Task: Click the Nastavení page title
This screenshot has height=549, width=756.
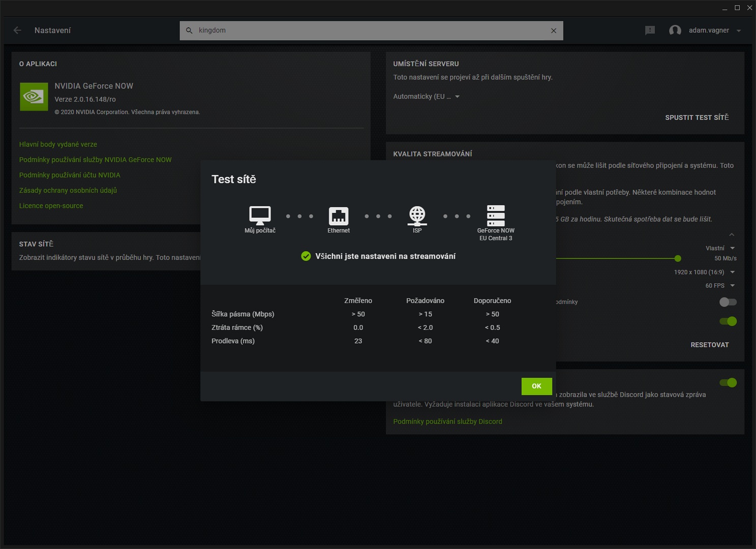Action: [x=52, y=30]
